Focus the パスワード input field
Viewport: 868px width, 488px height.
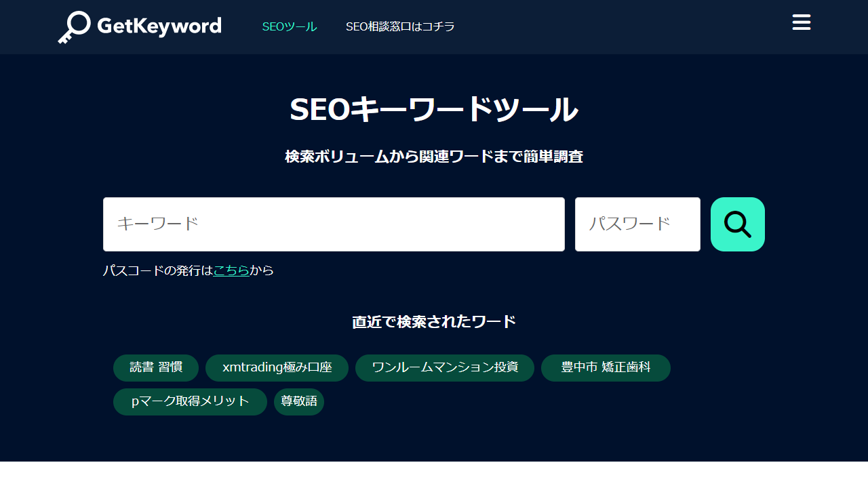tap(637, 224)
